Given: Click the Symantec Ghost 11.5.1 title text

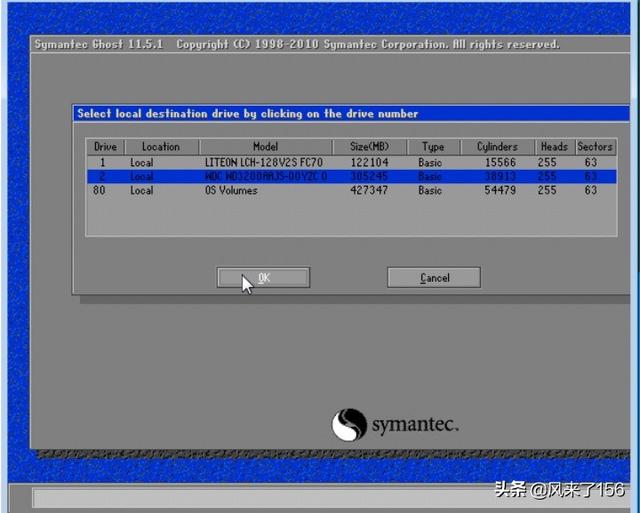Looking at the screenshot, I should [x=99, y=44].
